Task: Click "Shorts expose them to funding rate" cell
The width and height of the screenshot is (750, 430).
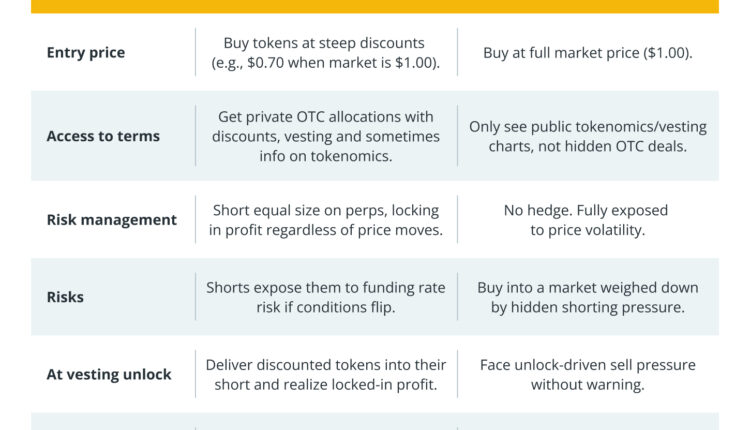Action: click(x=325, y=288)
